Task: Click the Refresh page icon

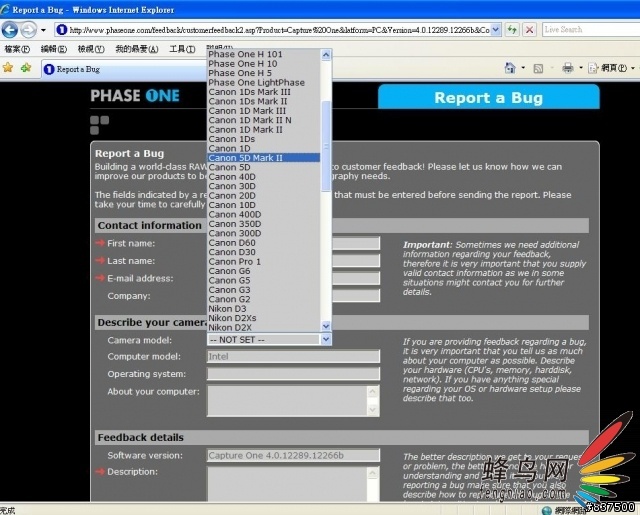Action: tap(512, 30)
